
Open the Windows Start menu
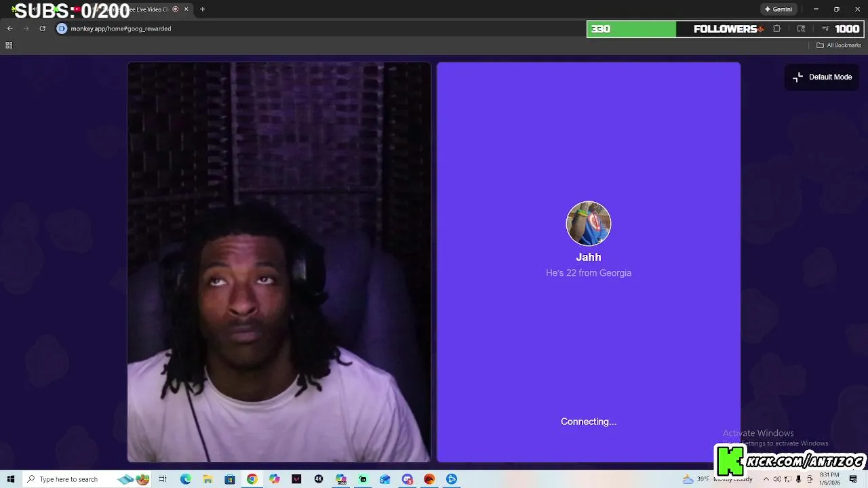(11, 479)
